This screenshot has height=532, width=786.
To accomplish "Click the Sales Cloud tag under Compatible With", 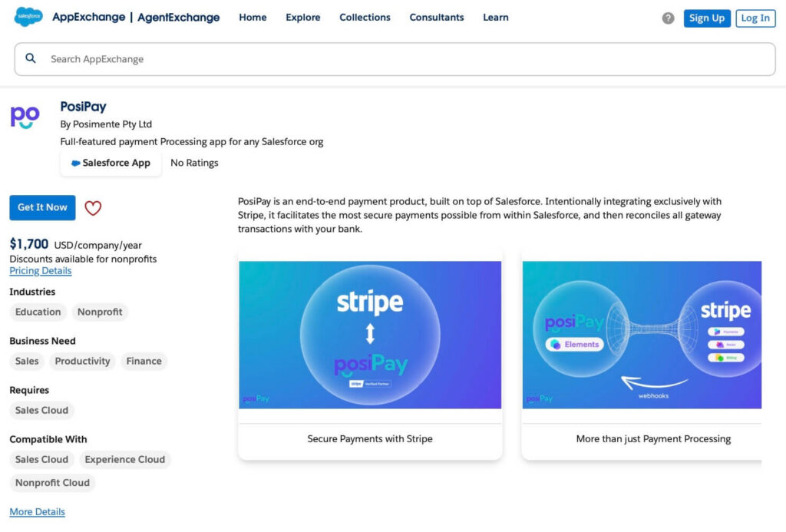I will (x=41, y=459).
